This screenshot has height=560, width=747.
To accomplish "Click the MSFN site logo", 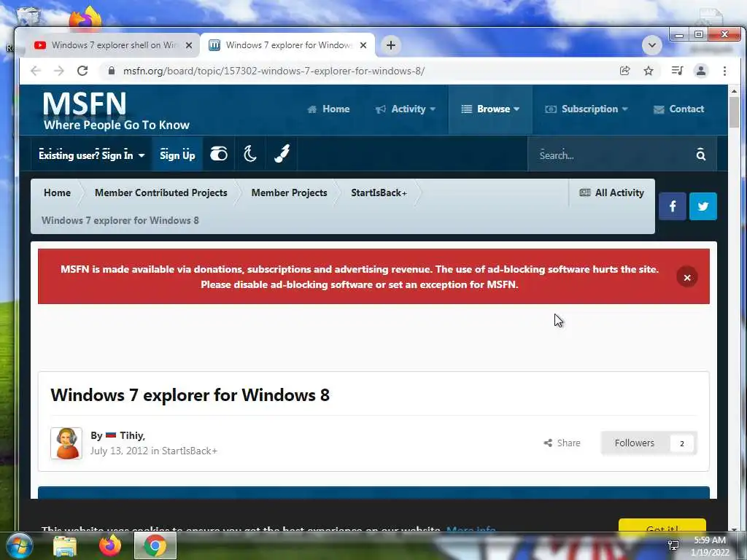I will [116, 111].
